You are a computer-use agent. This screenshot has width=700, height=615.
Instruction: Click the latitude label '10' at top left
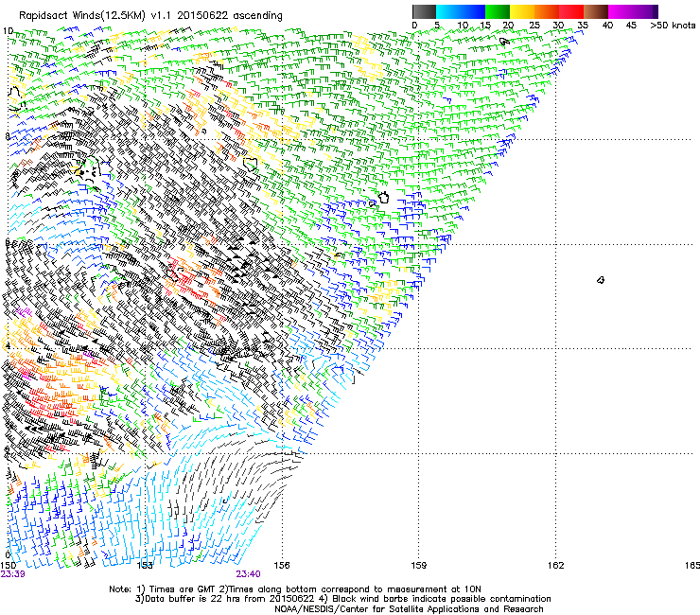(x=8, y=31)
